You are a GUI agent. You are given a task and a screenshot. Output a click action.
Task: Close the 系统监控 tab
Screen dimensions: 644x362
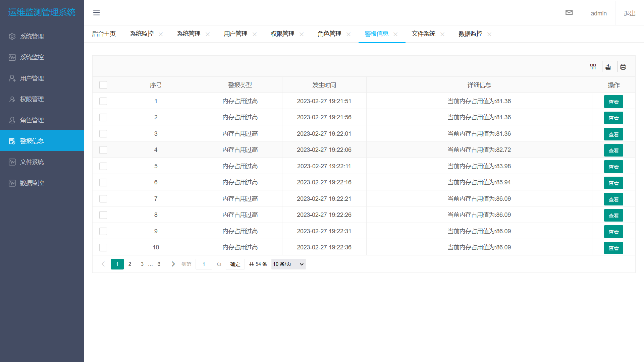point(161,34)
